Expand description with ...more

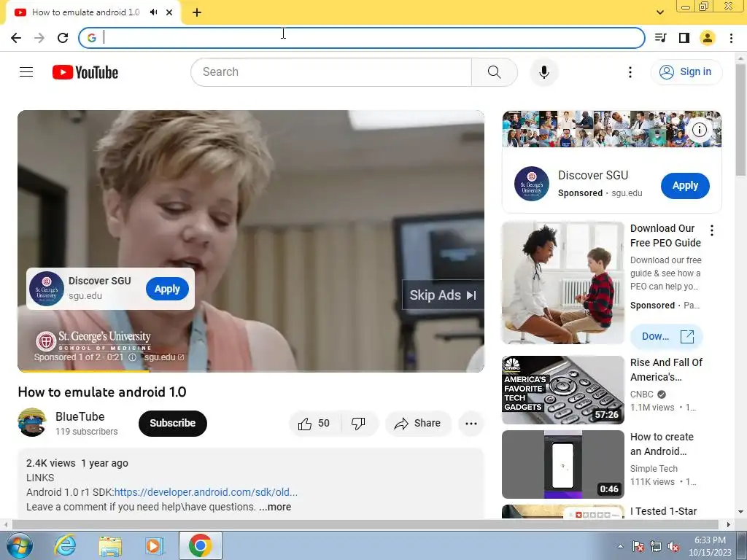pyautogui.click(x=275, y=507)
